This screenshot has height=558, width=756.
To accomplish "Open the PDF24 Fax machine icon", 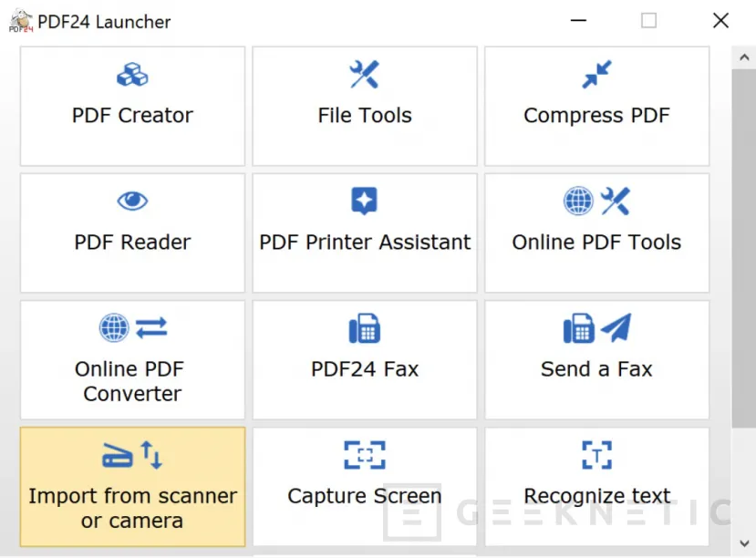I will 365,328.
